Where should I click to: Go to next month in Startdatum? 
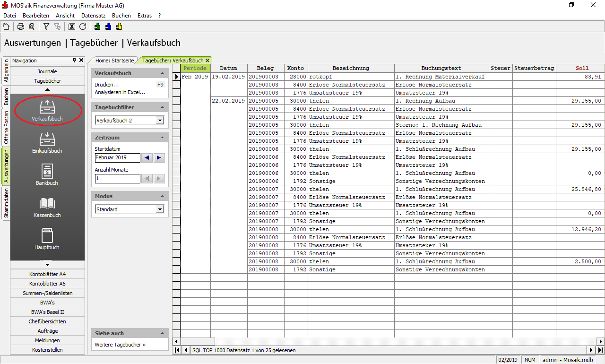click(x=159, y=158)
